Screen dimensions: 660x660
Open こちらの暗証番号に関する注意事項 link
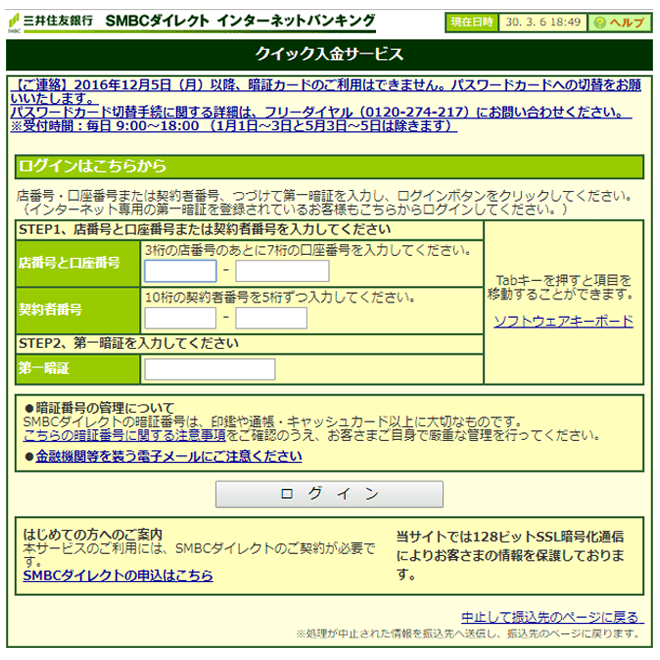click(x=125, y=435)
